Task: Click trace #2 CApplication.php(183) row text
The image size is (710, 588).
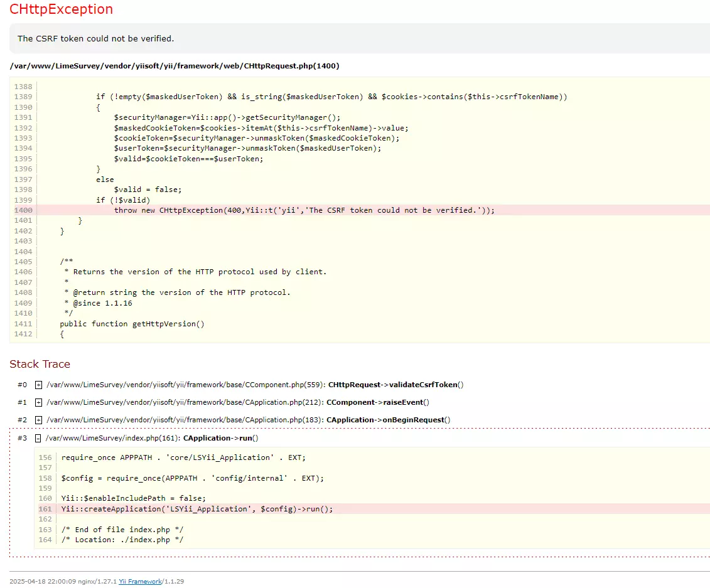Action: click(x=248, y=420)
